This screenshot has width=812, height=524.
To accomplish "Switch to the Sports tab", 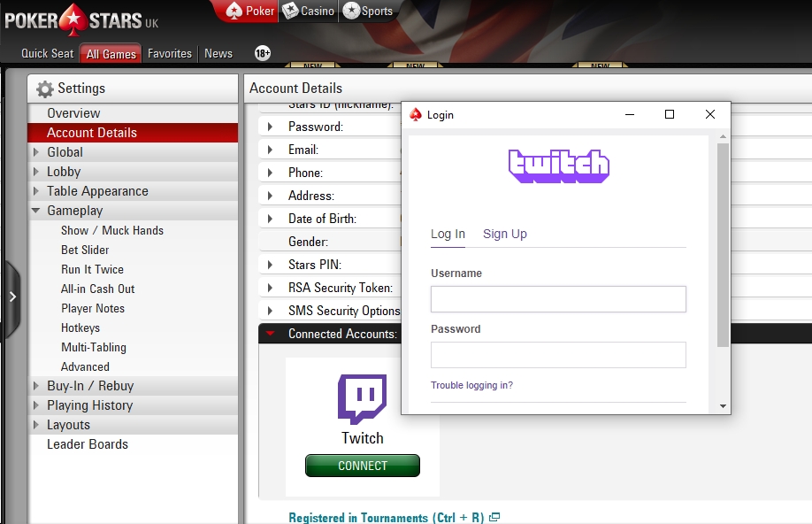I will coord(368,11).
